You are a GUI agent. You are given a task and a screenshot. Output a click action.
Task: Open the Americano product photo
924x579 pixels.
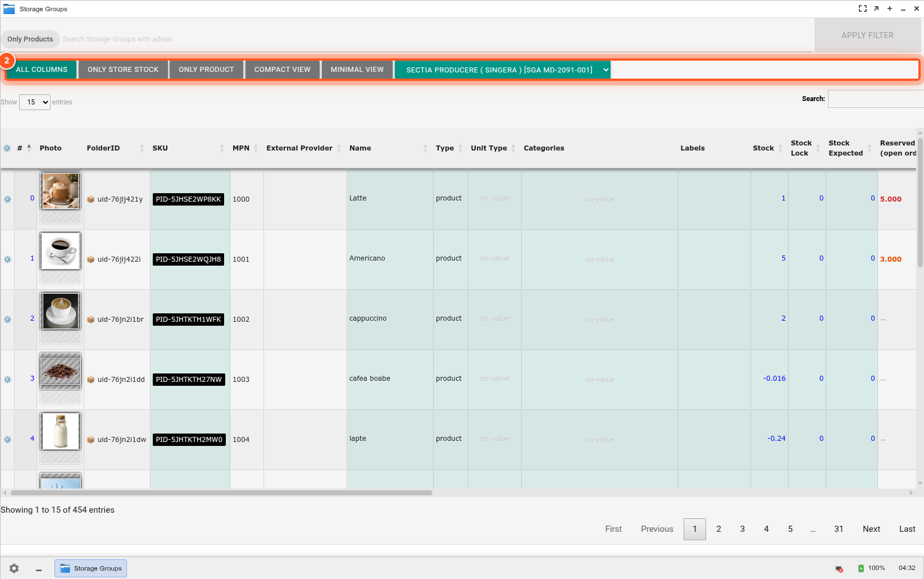click(x=61, y=251)
